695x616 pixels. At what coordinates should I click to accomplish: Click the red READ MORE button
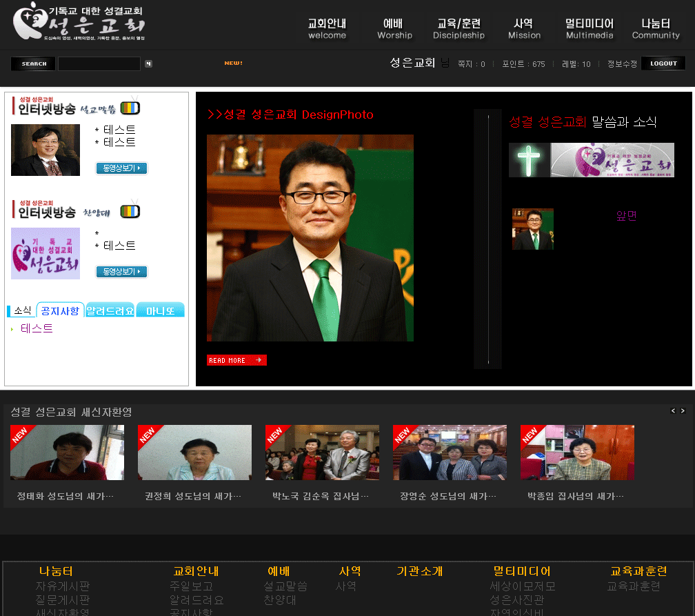point(236,360)
